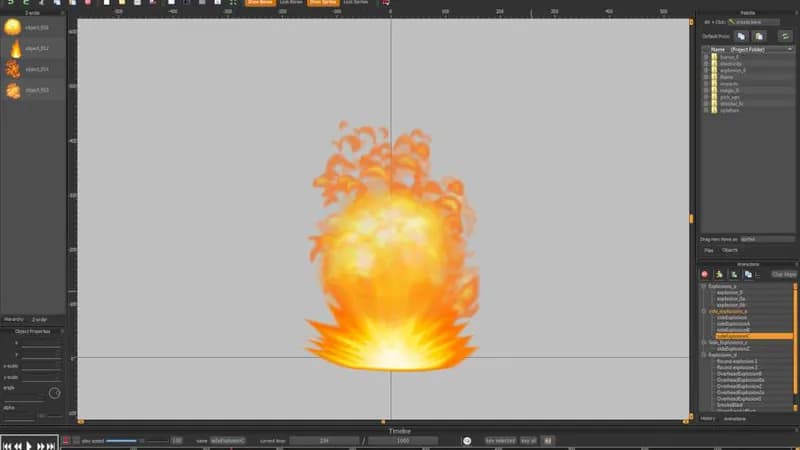Collapse the side_explosions_a entity
The width and height of the screenshot is (800, 450).
click(704, 311)
